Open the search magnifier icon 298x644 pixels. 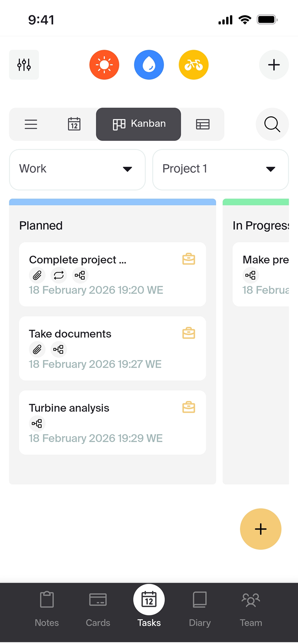(272, 124)
